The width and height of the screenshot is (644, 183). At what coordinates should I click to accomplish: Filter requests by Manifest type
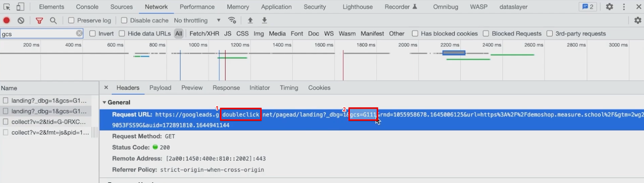tap(372, 33)
